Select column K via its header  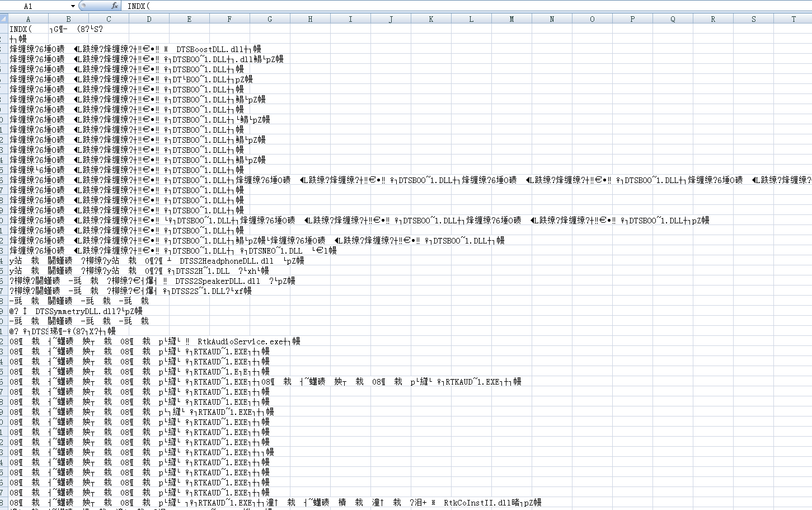coord(431,19)
